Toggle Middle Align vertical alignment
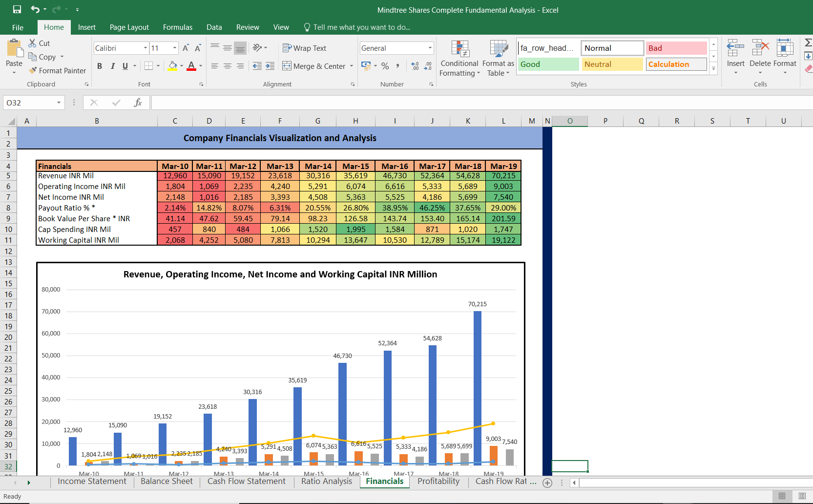813x504 pixels. tap(228, 48)
